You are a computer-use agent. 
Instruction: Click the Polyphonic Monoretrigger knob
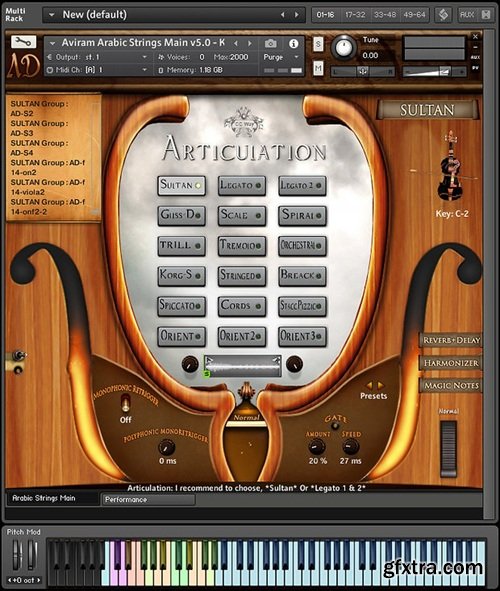[x=167, y=447]
